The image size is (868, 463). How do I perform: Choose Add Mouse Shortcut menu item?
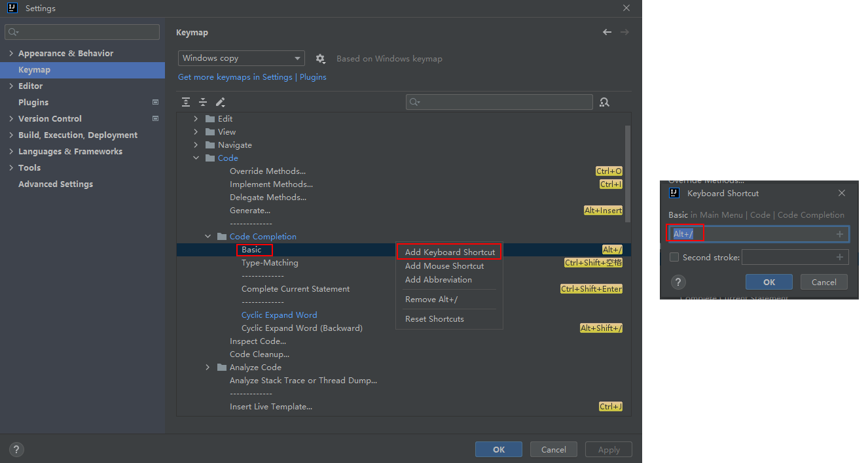(450, 266)
